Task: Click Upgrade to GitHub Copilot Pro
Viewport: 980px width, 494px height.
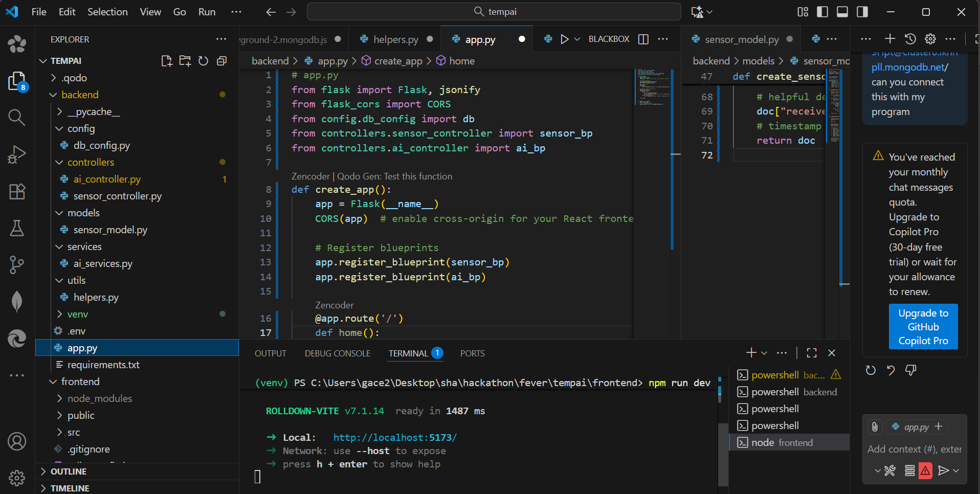Action: click(x=923, y=327)
